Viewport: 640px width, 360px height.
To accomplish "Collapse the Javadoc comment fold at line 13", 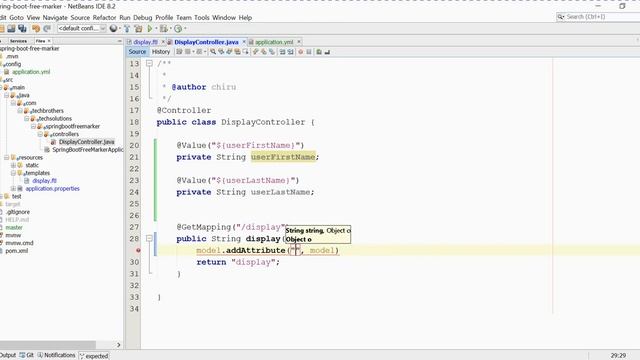I will [x=149, y=63].
